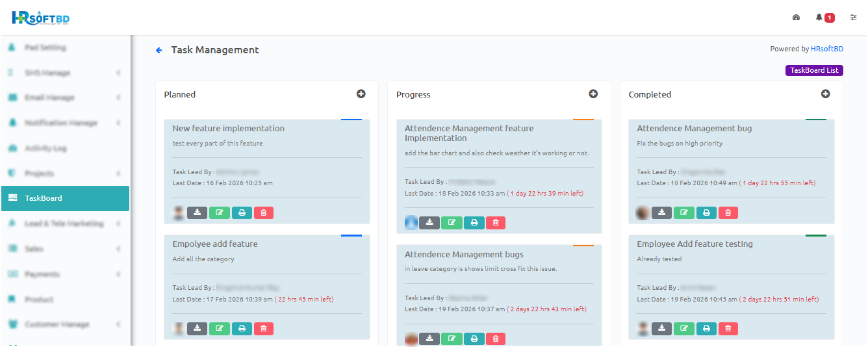Add a new task to Progress column

pos(593,94)
